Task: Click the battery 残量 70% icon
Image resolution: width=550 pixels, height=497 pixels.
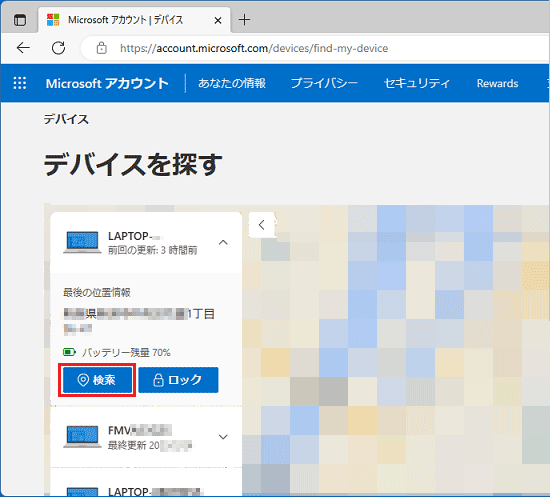Action: (x=69, y=352)
